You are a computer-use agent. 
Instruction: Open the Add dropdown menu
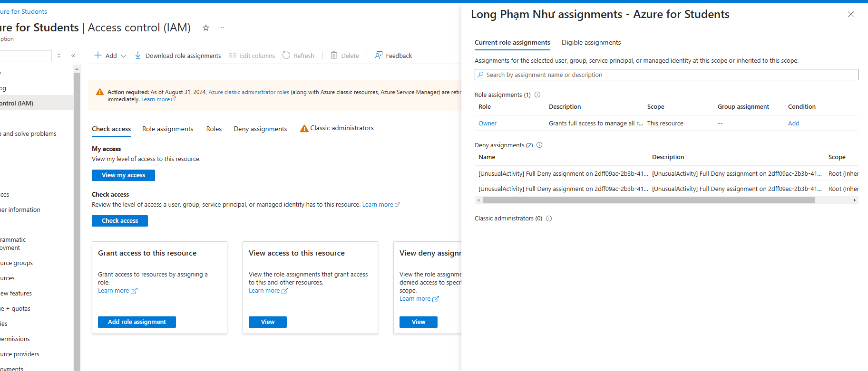click(110, 56)
